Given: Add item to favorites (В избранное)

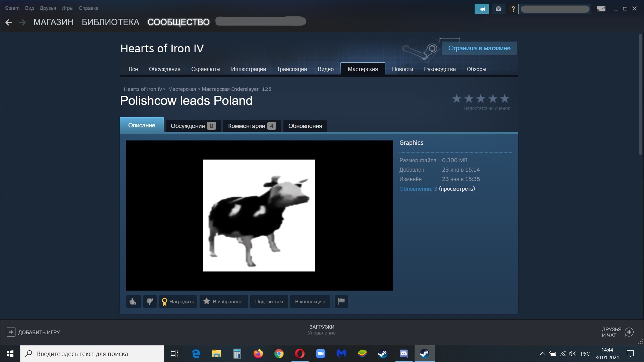Looking at the screenshot, I should point(223,302).
